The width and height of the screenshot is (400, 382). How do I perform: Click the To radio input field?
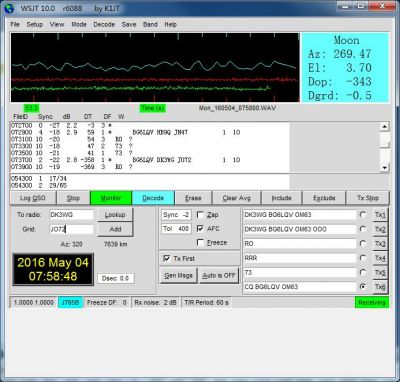(x=71, y=215)
